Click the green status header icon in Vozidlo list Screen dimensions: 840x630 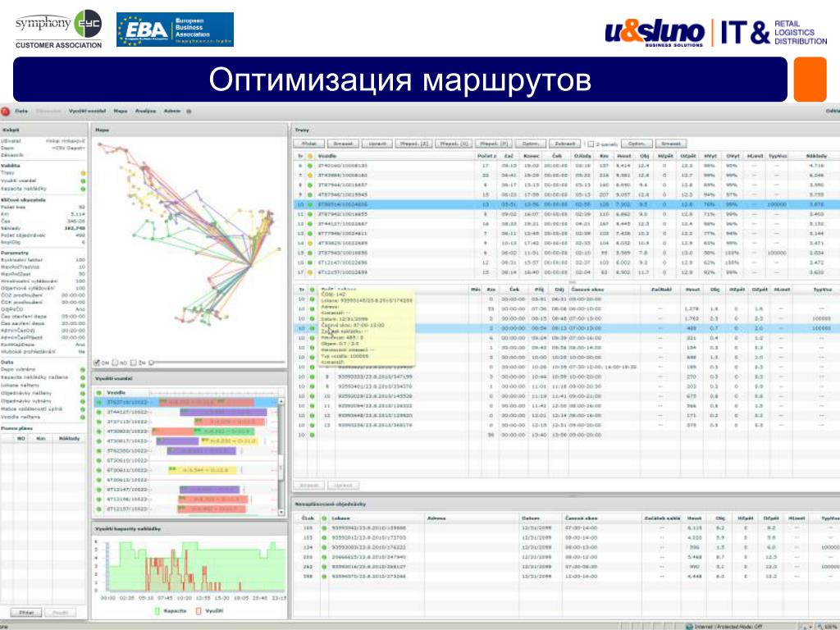(98, 393)
